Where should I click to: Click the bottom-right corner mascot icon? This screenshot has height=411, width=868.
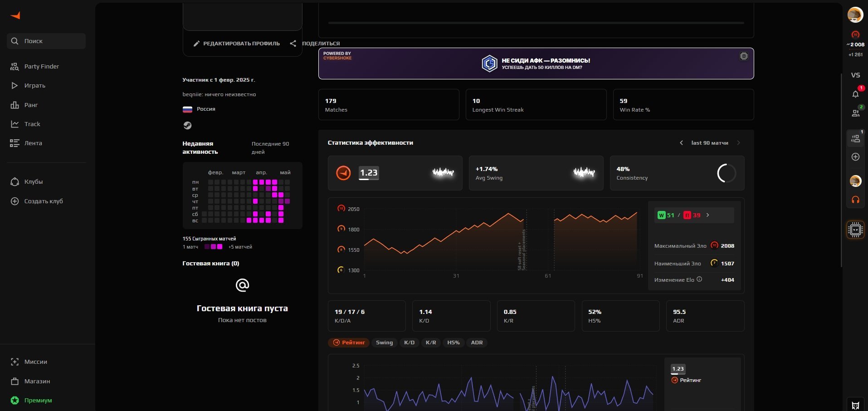pyautogui.click(x=855, y=405)
